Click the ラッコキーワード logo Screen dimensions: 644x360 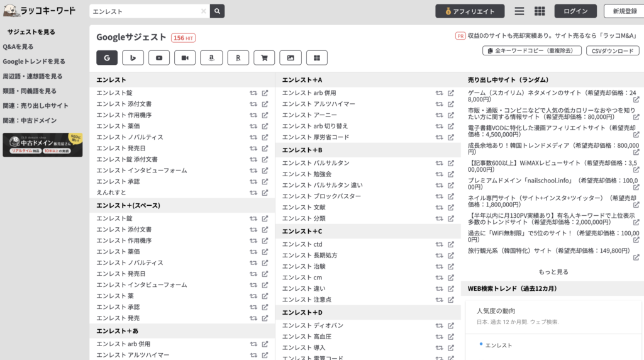click(40, 11)
